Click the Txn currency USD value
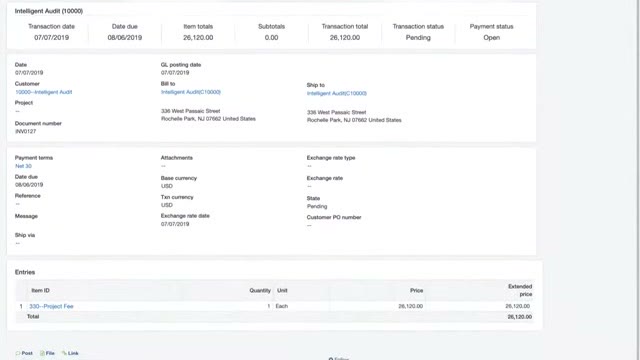Image resolution: width=640 pixels, height=360 pixels. (167, 205)
